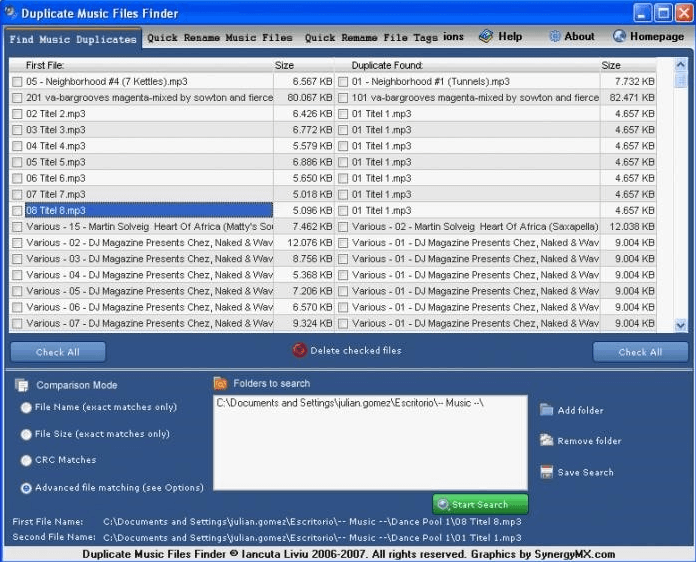Click the Add folder icon
Screen dimensions: 696x562
pos(546,410)
